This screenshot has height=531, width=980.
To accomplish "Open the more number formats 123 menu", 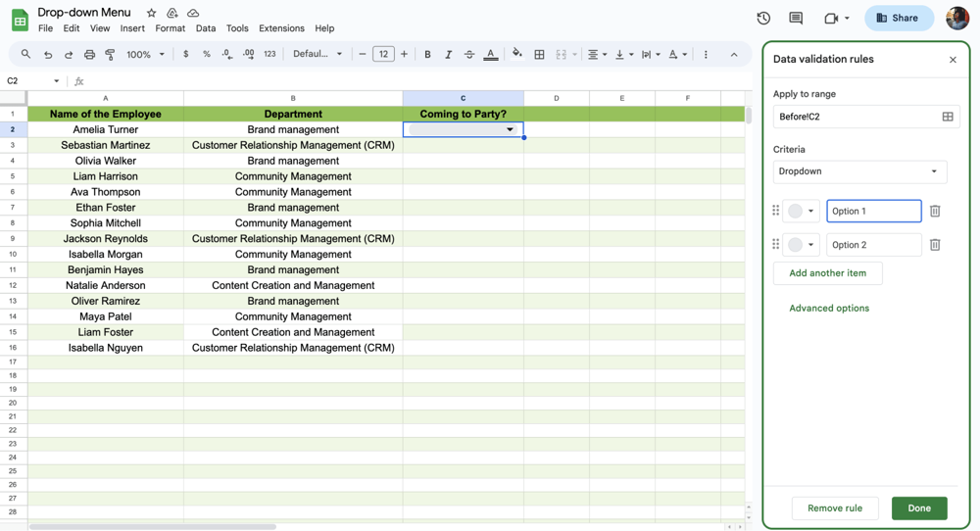I will [269, 54].
